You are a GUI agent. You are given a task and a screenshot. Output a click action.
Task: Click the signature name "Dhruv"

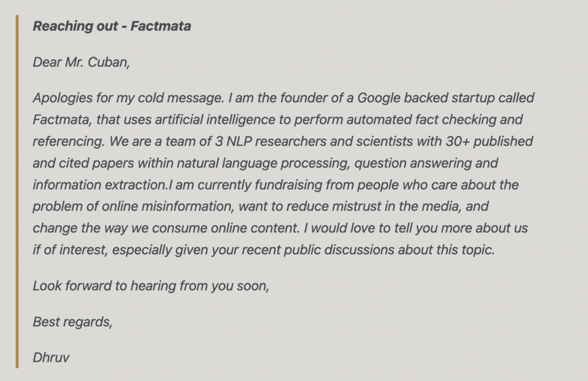[x=51, y=358]
